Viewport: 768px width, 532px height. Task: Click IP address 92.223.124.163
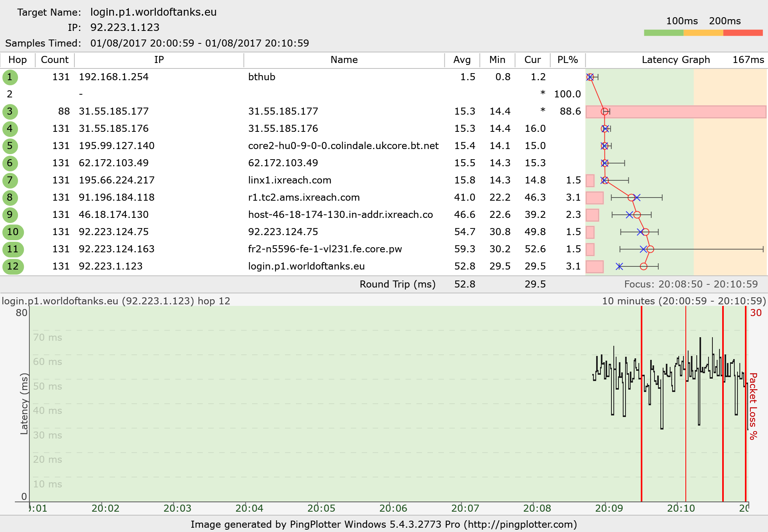click(x=117, y=249)
